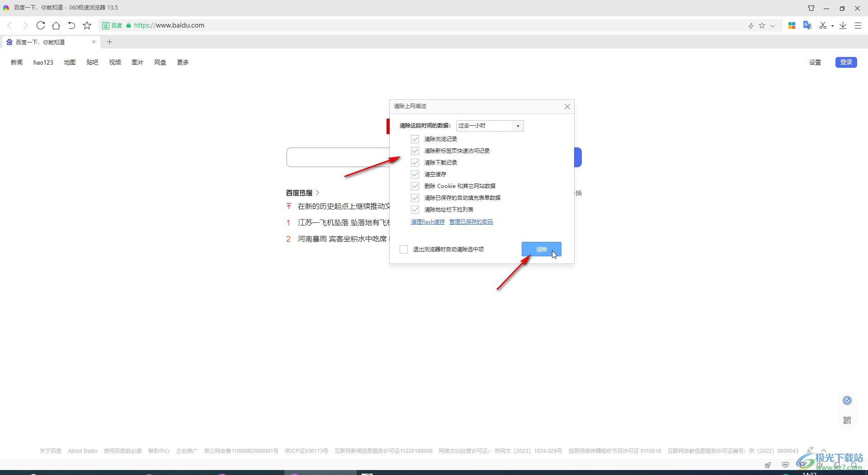Image resolution: width=868 pixels, height=475 pixels.
Task: Click the undo closed tab icon
Action: [x=71, y=25]
